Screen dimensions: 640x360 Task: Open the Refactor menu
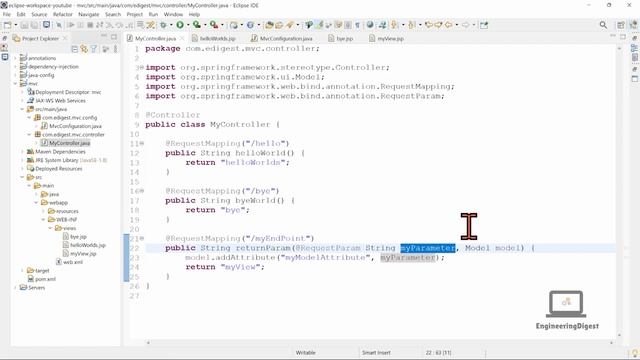coord(62,14)
